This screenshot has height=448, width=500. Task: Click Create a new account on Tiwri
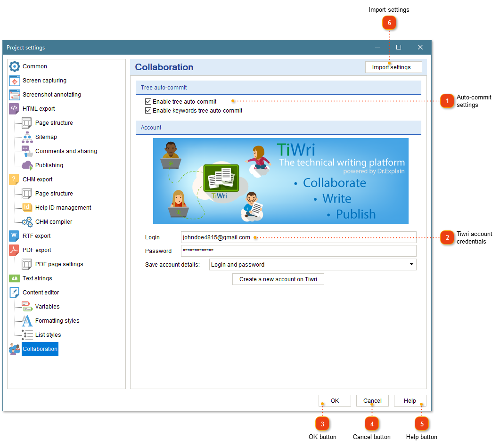pyautogui.click(x=278, y=279)
